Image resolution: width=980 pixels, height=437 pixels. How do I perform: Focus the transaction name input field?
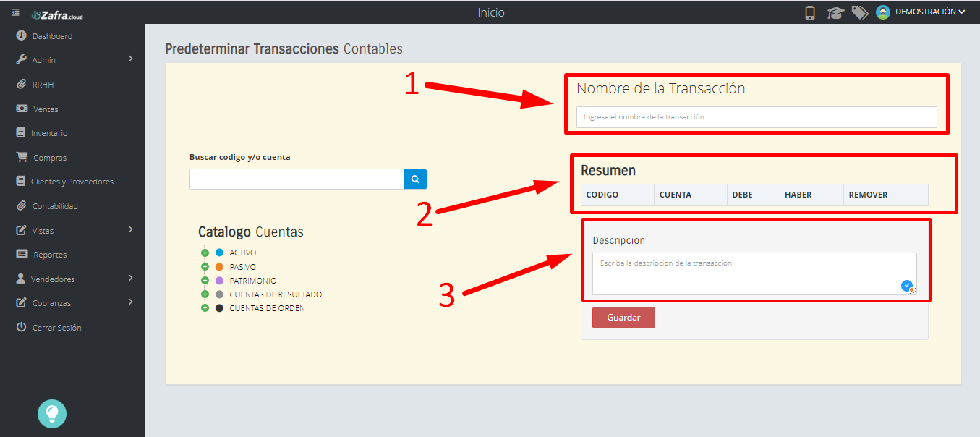point(757,117)
